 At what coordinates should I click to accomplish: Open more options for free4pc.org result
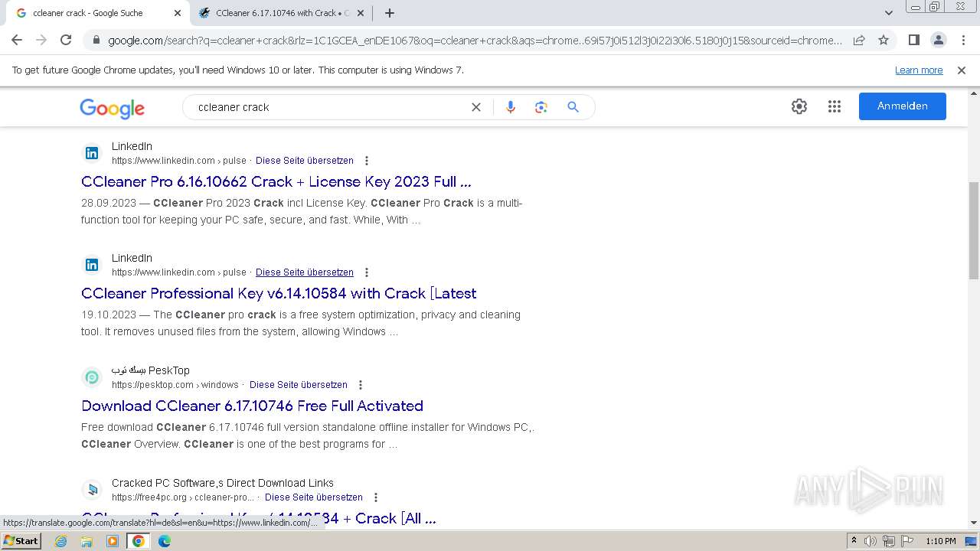tap(376, 497)
